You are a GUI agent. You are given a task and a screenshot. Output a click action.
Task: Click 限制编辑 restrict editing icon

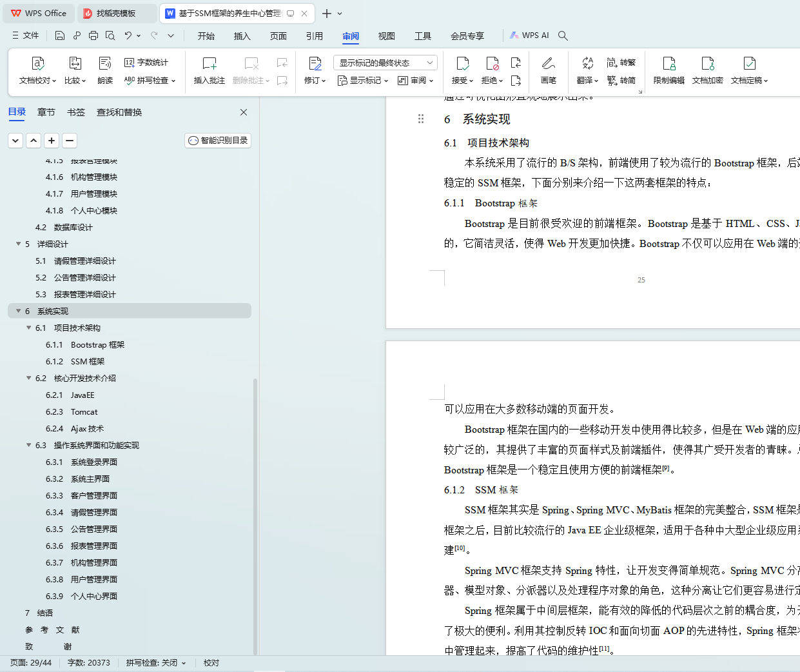669,63
